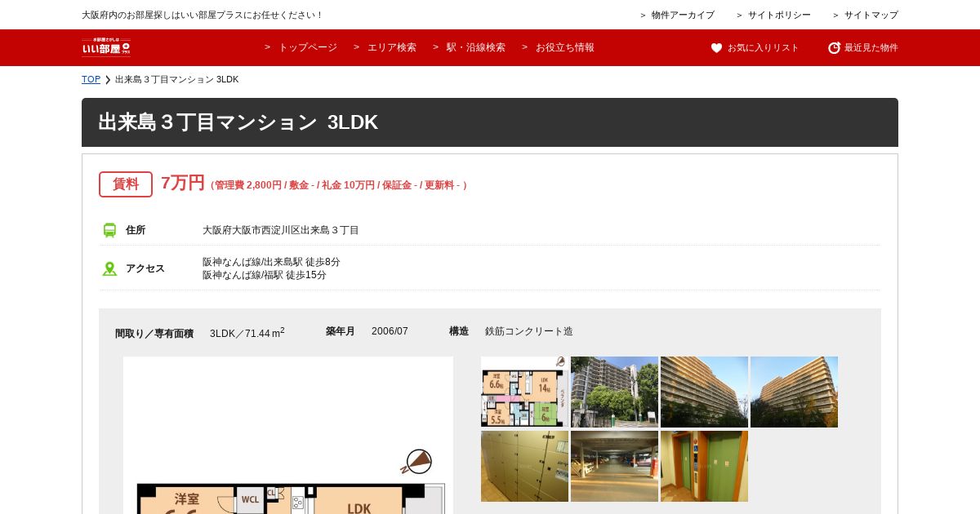
Task: Click 鉄筋コンクリート造 structure value
Action: coord(529,331)
